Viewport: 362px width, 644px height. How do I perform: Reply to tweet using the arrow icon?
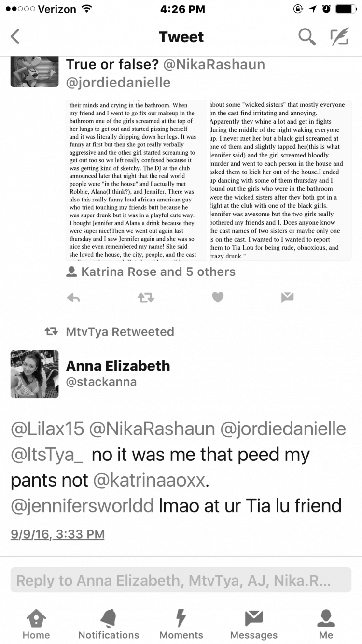[x=73, y=298]
